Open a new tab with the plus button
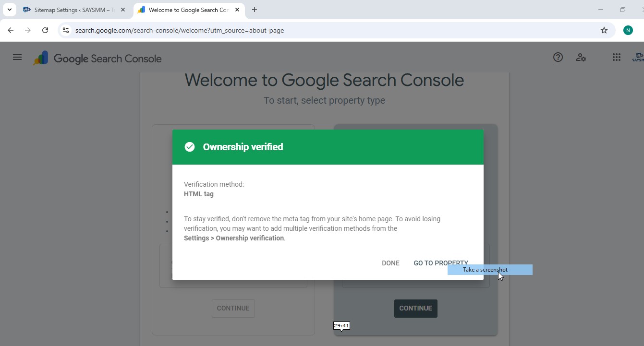644x346 pixels. [x=255, y=10]
